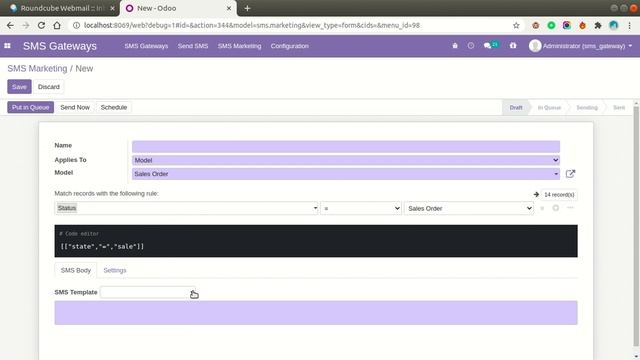Focus the Name input field
The image size is (640, 360).
(x=346, y=147)
